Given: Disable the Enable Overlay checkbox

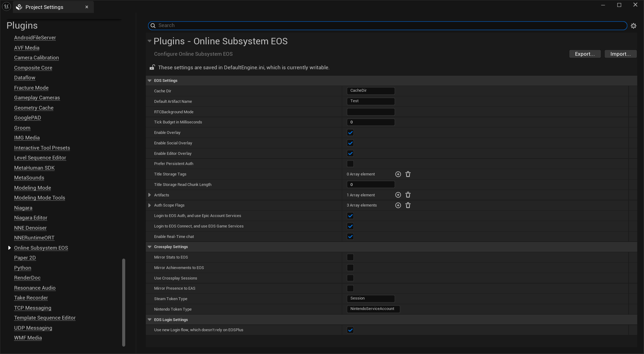Looking at the screenshot, I should (x=350, y=133).
